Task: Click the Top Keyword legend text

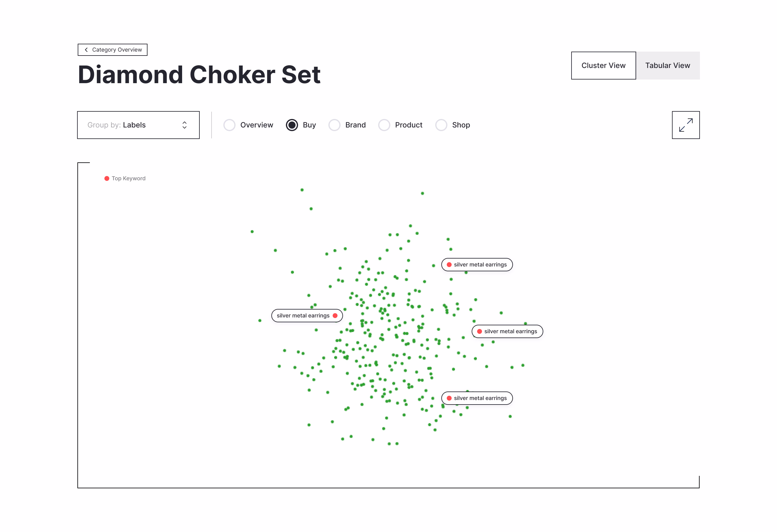Action: [x=129, y=178]
